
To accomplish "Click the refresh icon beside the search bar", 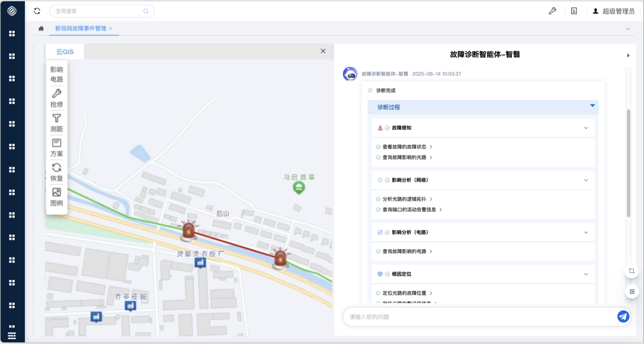I will 36,11.
